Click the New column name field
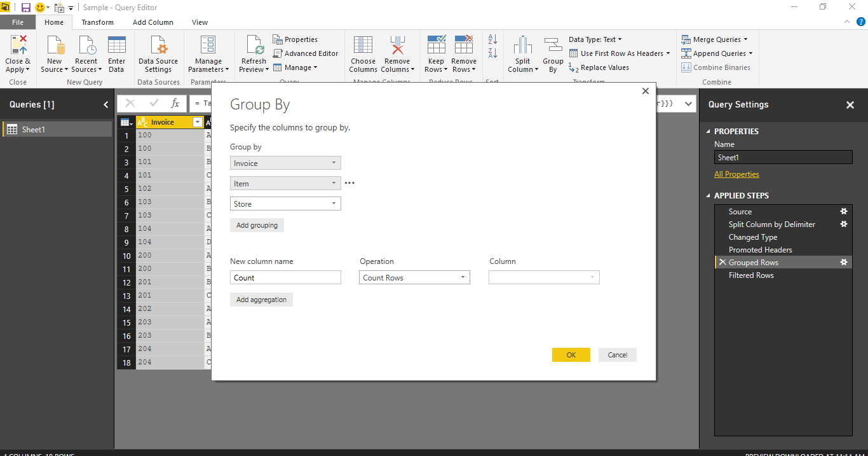 click(x=285, y=278)
